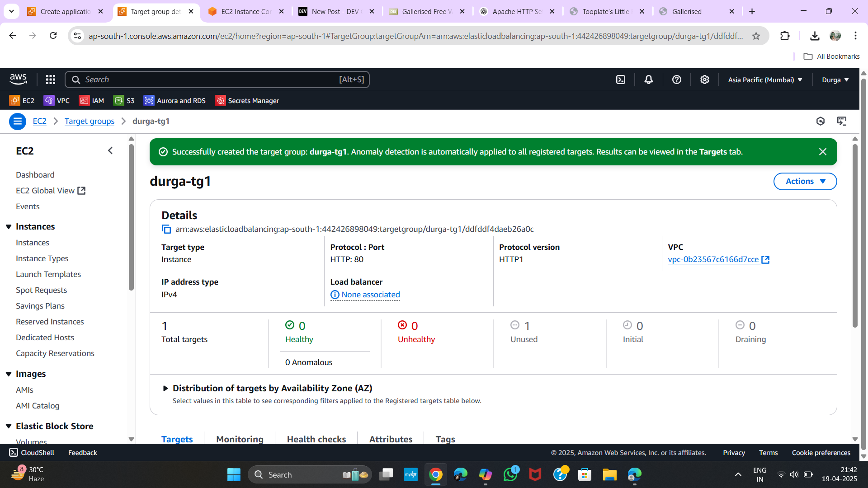This screenshot has height=488, width=868.
Task: Open All Bookmarks folder
Action: tap(832, 56)
